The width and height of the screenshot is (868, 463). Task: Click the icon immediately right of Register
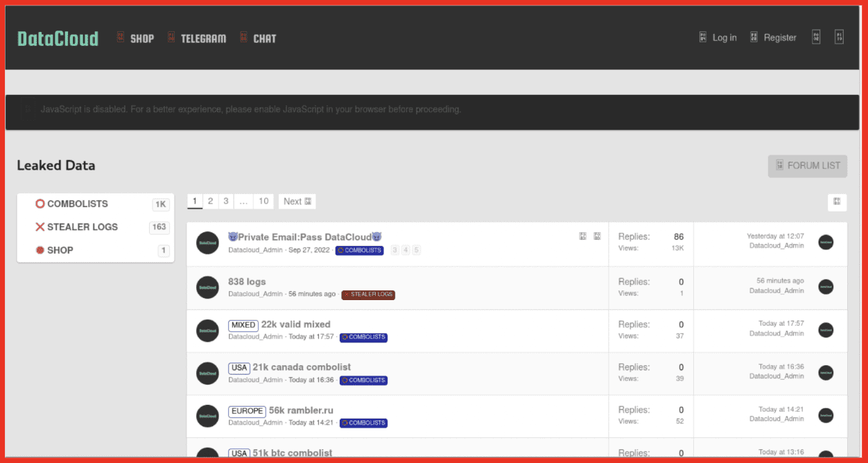click(x=817, y=37)
